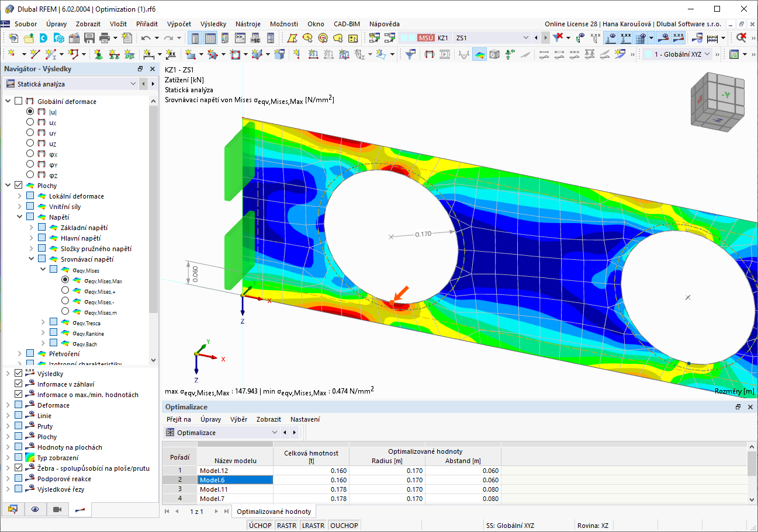Click the Print icon in toolbar
758x532 pixels.
[x=105, y=38]
